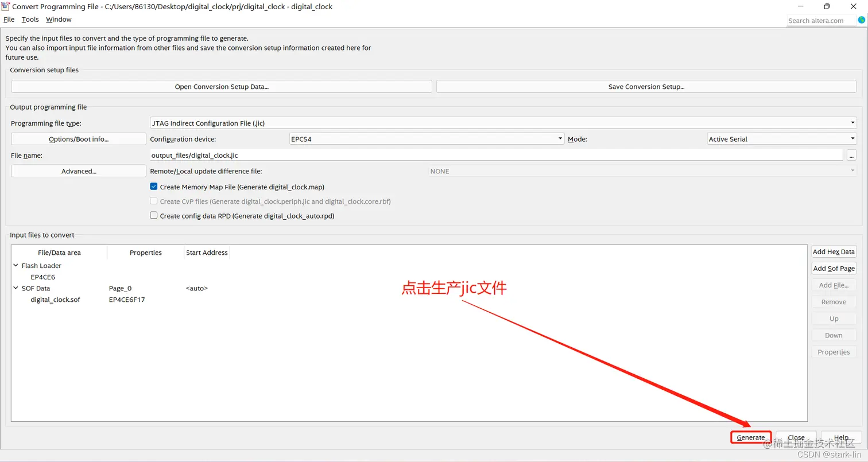Viewport: 868px width, 462px height.
Task: Click Save Conversion Setup button
Action: (646, 87)
